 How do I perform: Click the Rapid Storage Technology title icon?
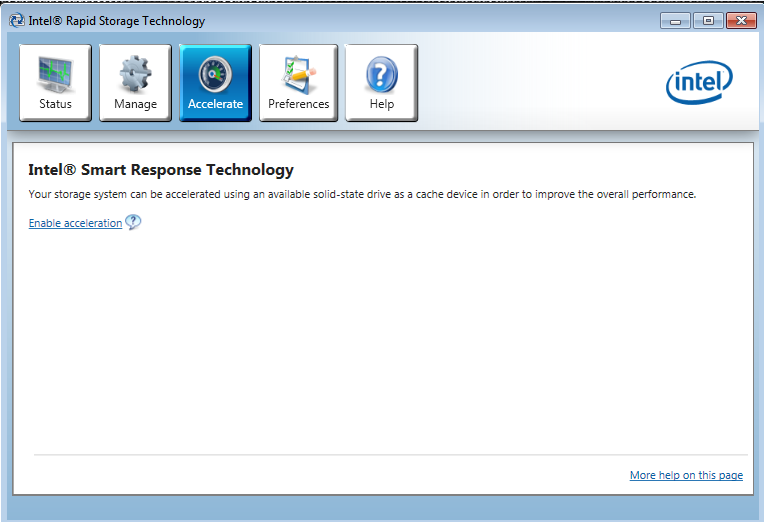tap(17, 20)
